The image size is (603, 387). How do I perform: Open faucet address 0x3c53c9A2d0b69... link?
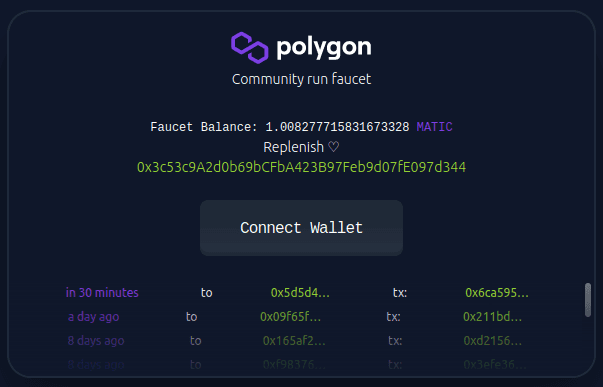click(302, 167)
